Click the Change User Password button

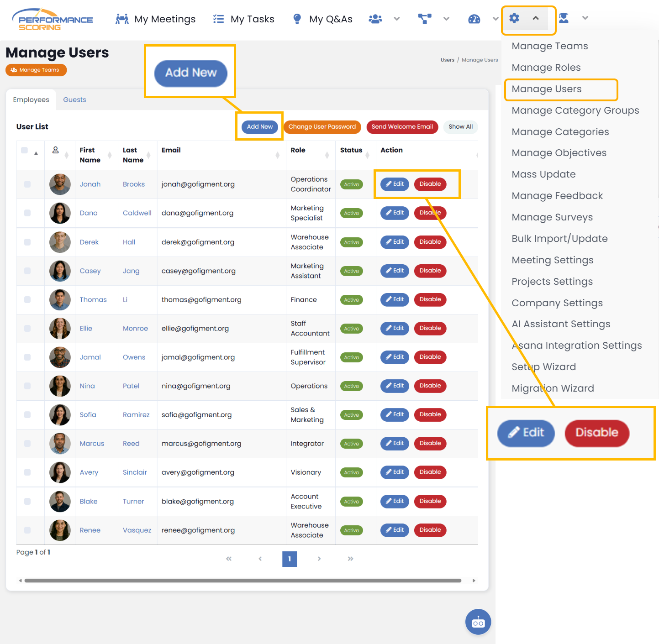pyautogui.click(x=322, y=127)
